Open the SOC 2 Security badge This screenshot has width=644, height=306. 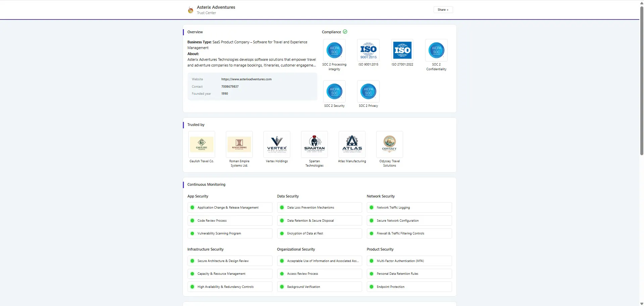point(334,91)
